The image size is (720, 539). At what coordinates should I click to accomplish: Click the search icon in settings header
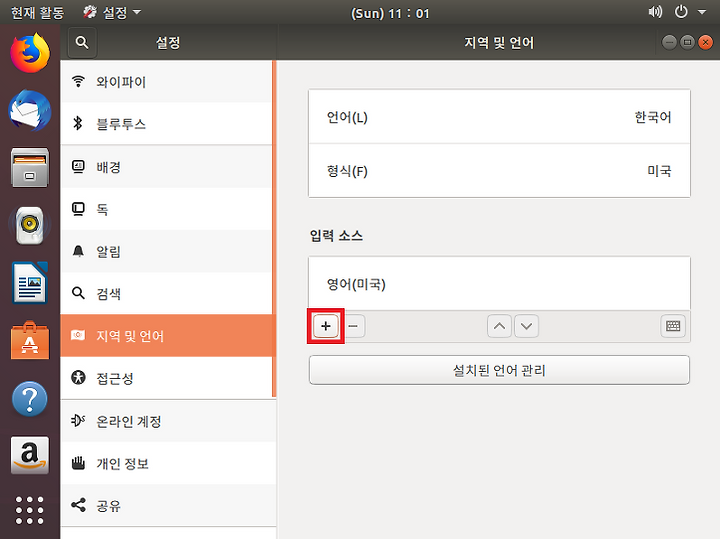(x=82, y=43)
